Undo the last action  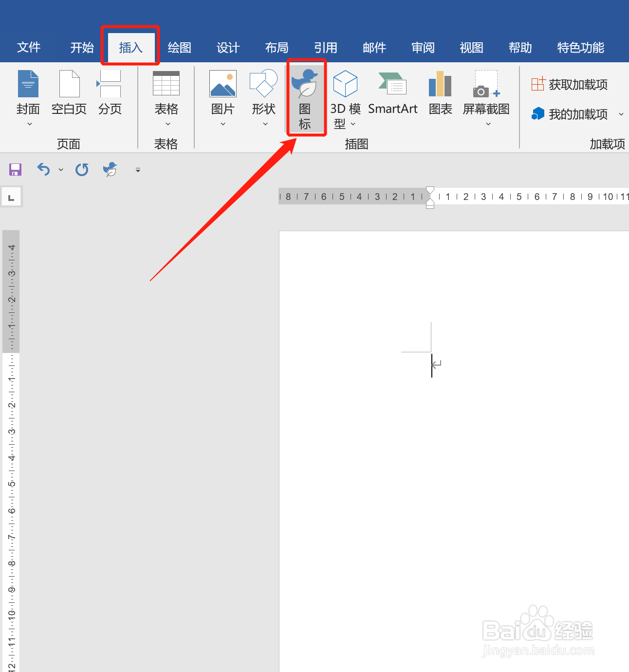[44, 170]
